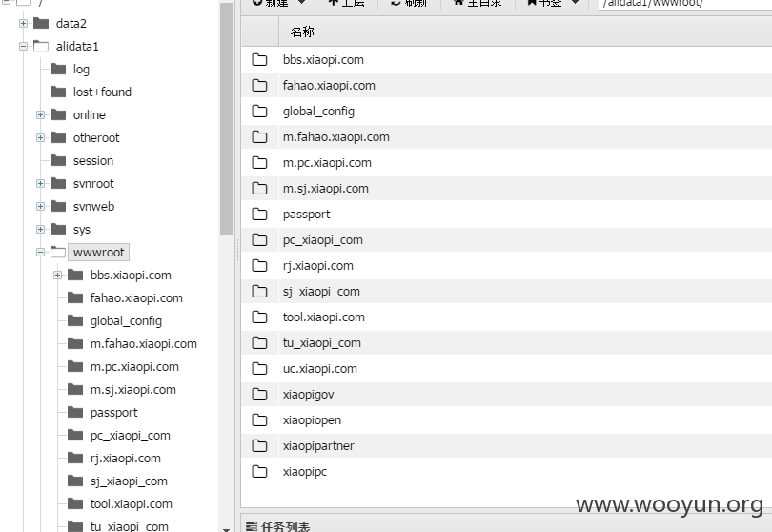Click the pc_xiaopi_com folder icon in file list
The width and height of the screenshot is (772, 532).
point(259,240)
